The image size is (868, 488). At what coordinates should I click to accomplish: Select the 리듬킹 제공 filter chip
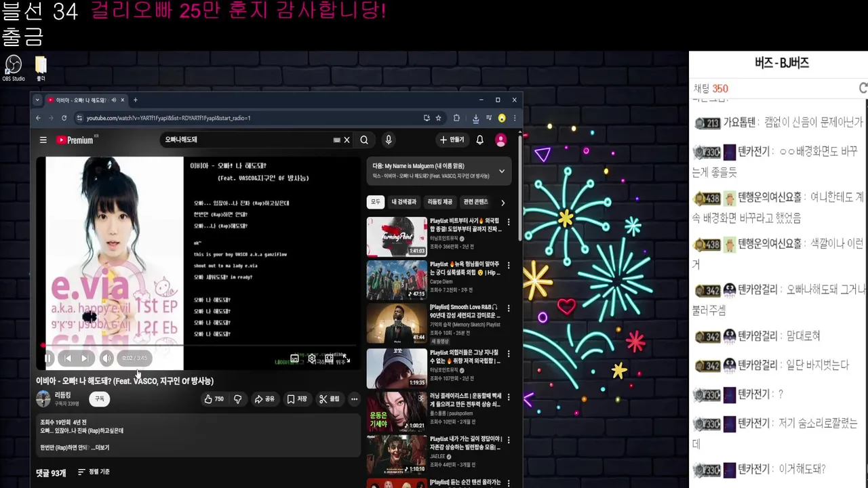(440, 202)
